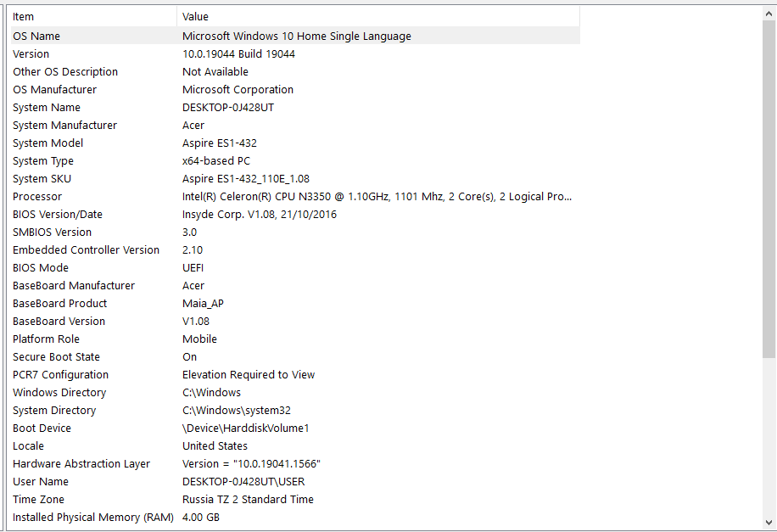Viewport: 777px width, 532px height.
Task: Select the Windows Directory row
Action: tap(295, 393)
